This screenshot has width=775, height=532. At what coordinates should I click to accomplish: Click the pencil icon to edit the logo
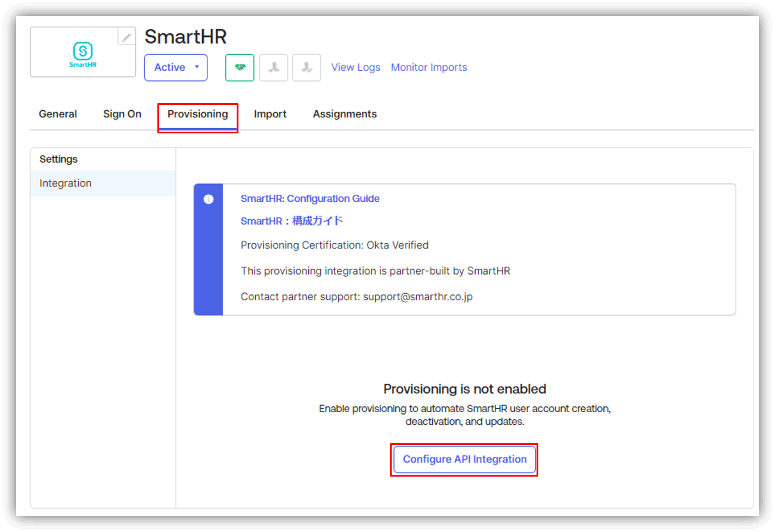(x=126, y=37)
